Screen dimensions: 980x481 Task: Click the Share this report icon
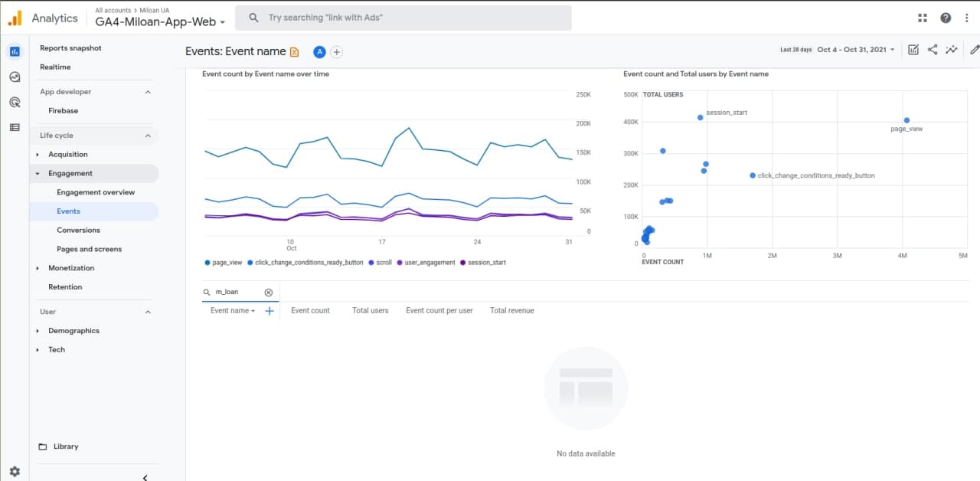click(x=933, y=49)
